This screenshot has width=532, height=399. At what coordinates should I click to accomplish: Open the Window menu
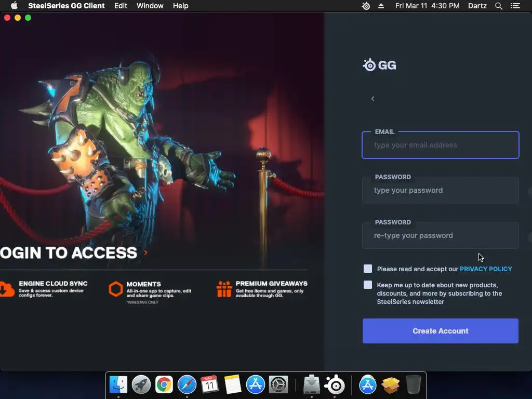150,6
